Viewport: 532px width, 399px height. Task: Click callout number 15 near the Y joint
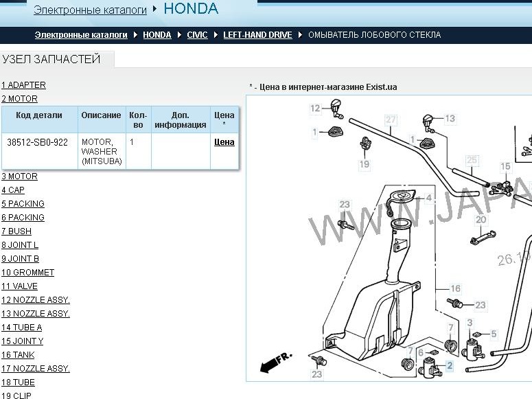[505, 166]
